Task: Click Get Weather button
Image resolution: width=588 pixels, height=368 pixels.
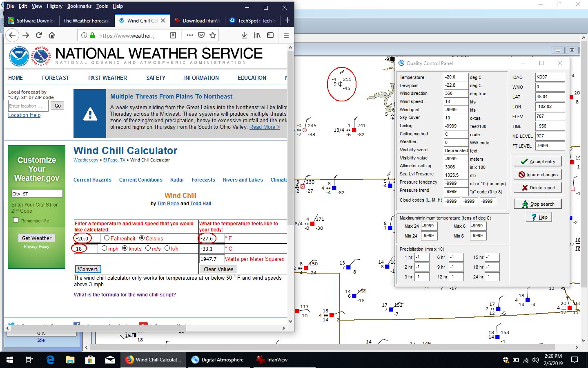Action: coord(37,238)
